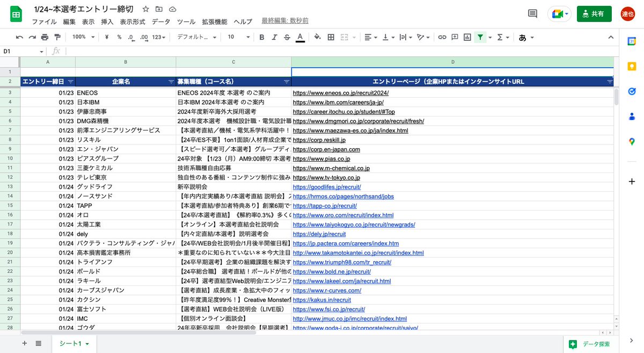Format as currency with yen icon

pyautogui.click(x=107, y=37)
